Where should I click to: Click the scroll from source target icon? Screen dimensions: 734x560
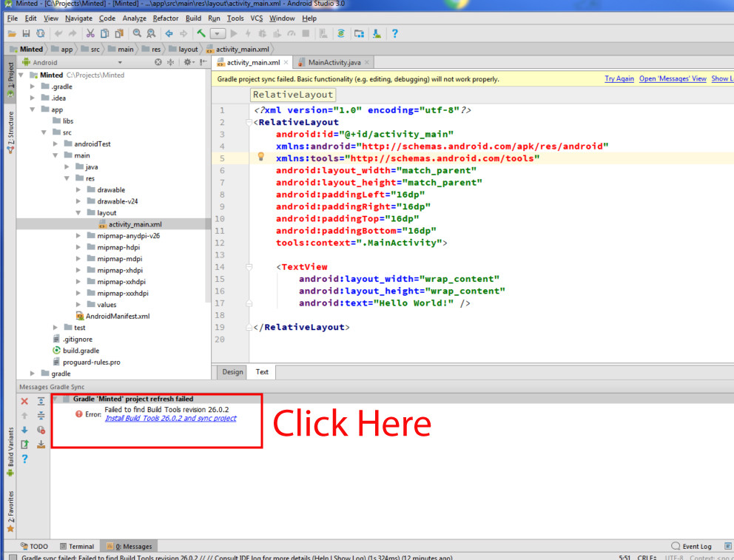(158, 62)
